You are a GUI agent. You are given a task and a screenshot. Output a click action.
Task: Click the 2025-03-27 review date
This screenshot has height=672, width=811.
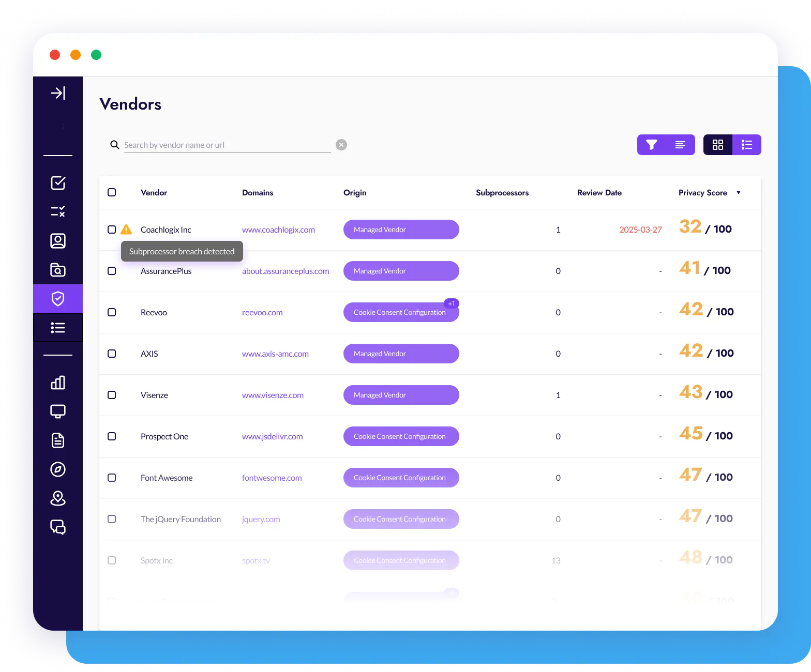pyautogui.click(x=641, y=230)
